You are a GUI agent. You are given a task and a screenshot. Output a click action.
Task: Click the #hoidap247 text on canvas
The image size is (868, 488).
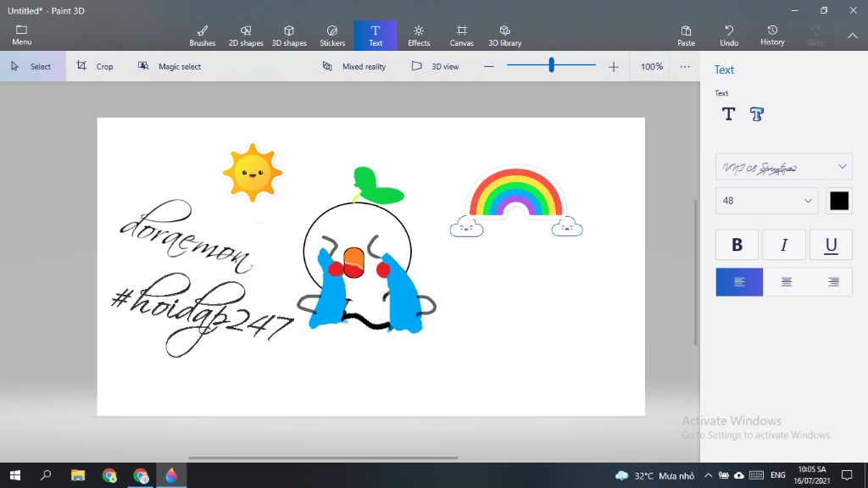click(202, 314)
